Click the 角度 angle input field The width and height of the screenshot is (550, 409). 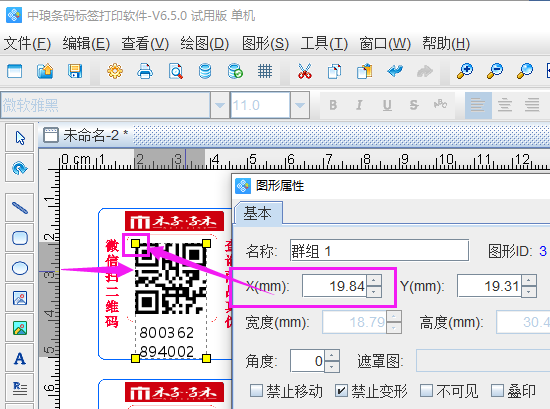tap(307, 361)
